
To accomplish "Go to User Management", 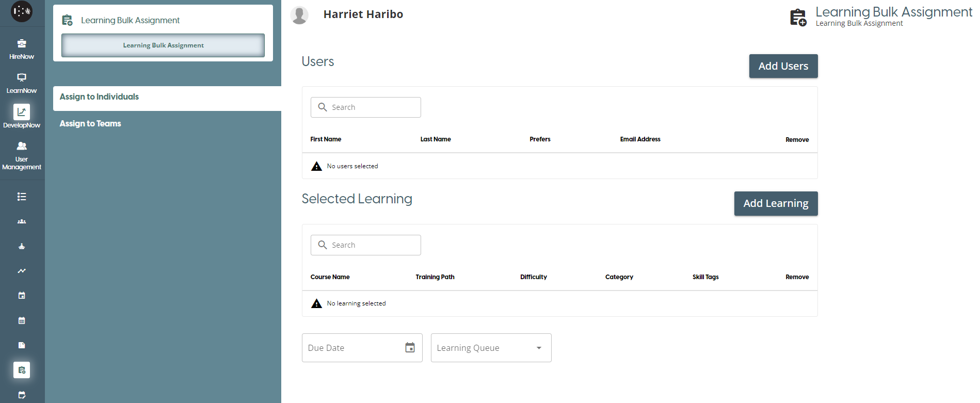I will pyautogui.click(x=22, y=155).
